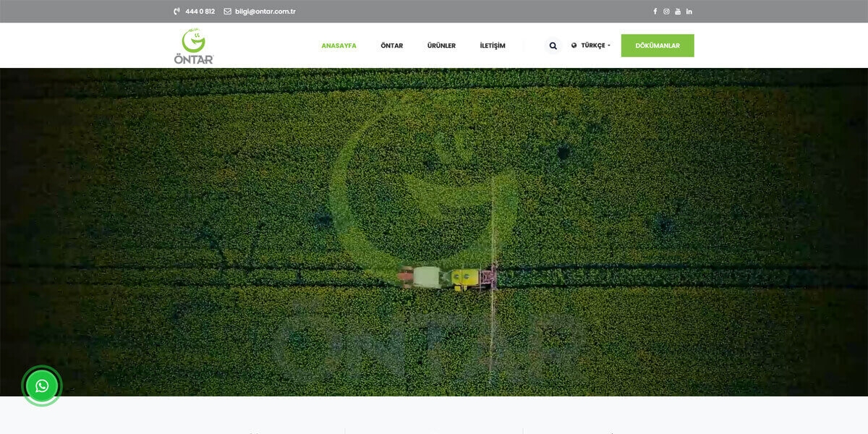Image resolution: width=868 pixels, height=434 pixels.
Task: Open the Instagram profile icon
Action: coord(666,12)
